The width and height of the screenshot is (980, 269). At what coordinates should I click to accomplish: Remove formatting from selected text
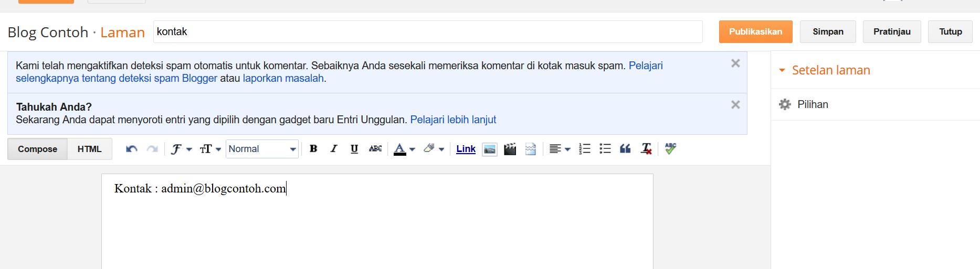click(646, 149)
